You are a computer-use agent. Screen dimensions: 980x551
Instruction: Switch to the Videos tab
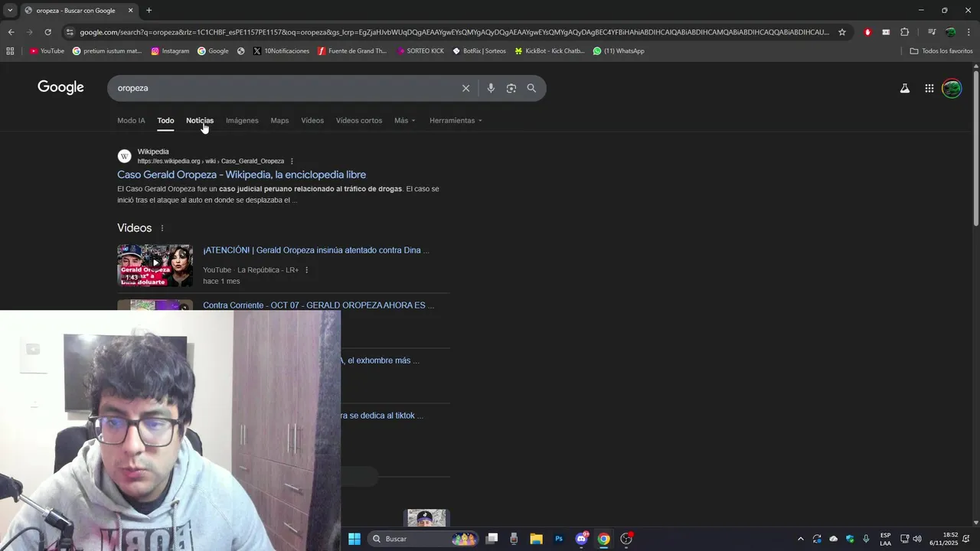[x=312, y=120]
